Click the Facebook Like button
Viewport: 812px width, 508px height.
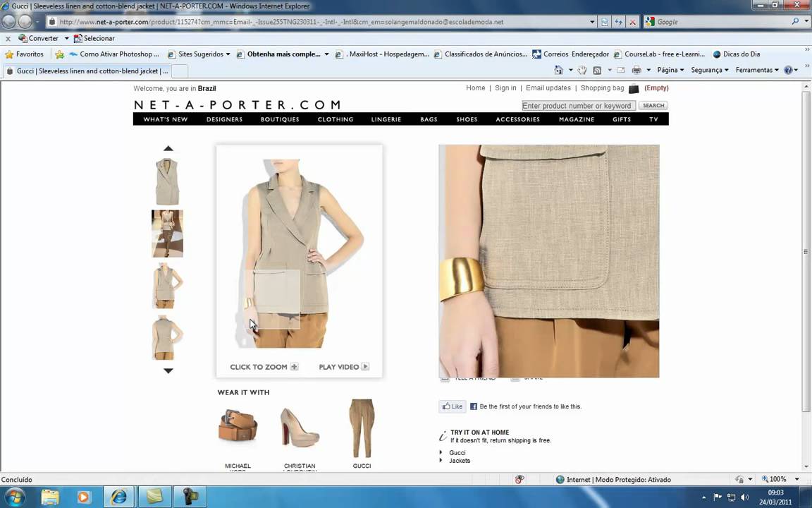pyautogui.click(x=453, y=406)
